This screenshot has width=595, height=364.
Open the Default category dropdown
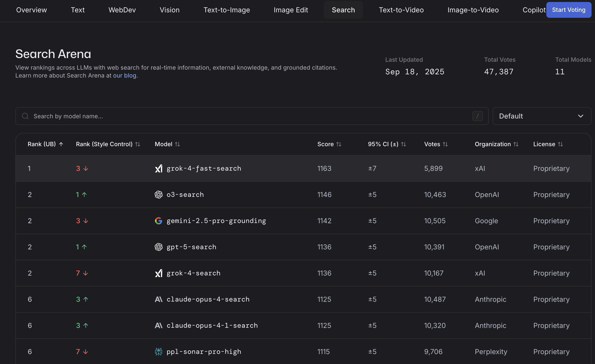(542, 116)
